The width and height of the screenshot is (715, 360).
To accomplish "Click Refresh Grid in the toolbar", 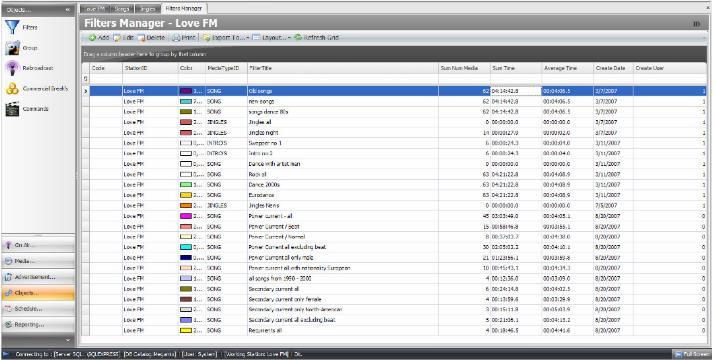I will [x=316, y=37].
